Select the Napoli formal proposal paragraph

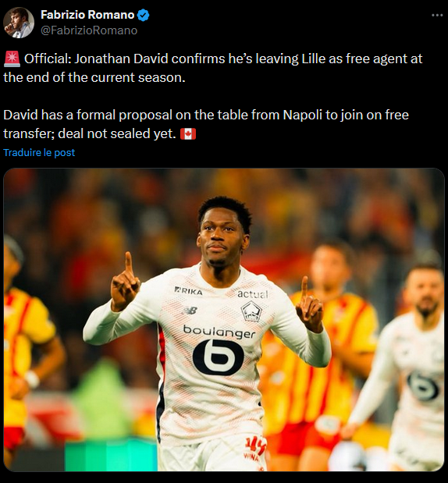click(x=206, y=124)
